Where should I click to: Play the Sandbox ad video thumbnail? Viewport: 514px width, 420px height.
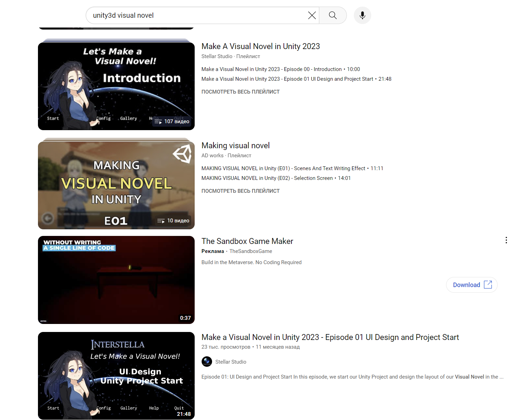116,280
